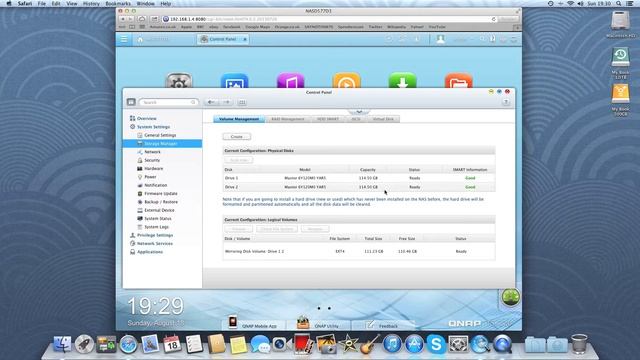Image resolution: width=640 pixels, height=360 pixels.
Task: Open App Store from the Dock
Action: [x=414, y=344]
